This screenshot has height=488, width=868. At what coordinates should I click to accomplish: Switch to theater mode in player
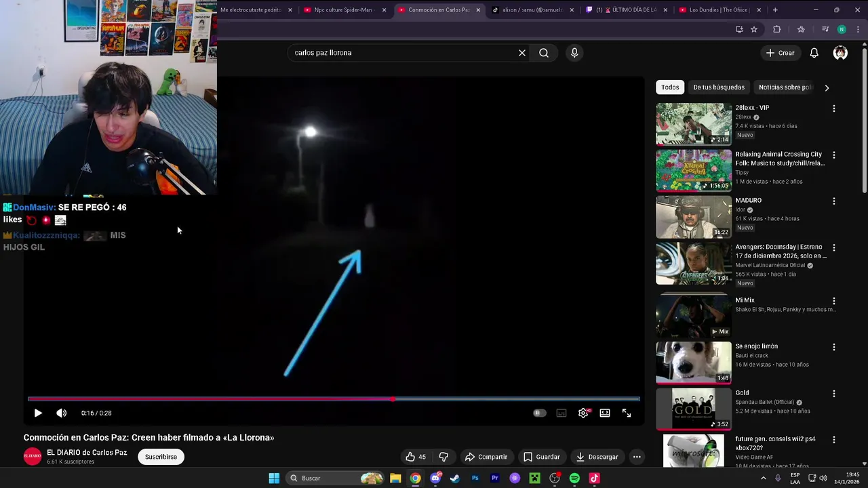tap(605, 413)
